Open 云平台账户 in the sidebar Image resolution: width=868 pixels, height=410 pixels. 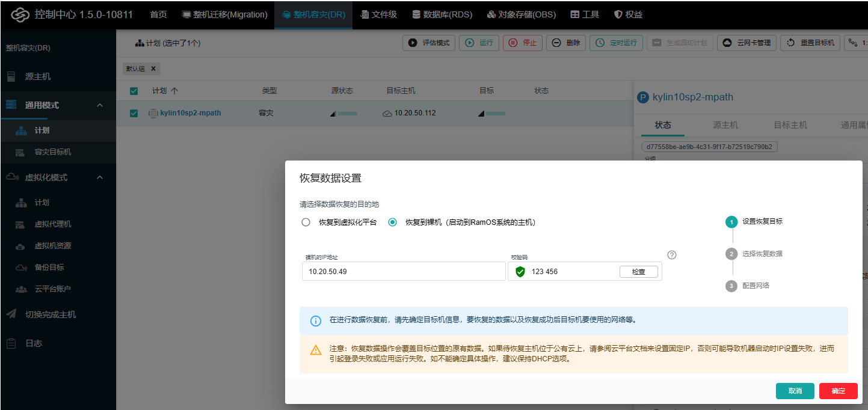tap(52, 289)
